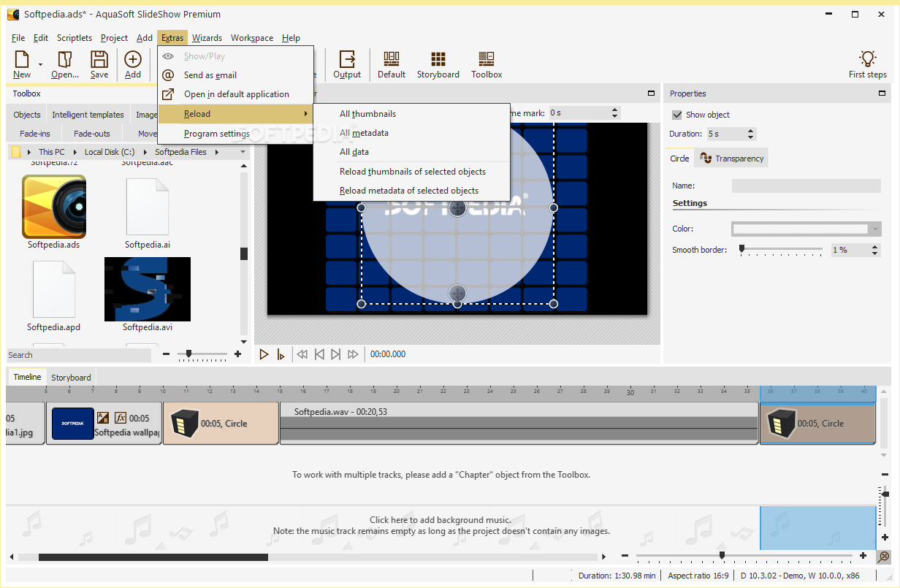The image size is (900, 588).
Task: Select All data in Reload submenu
Action: tap(411, 152)
